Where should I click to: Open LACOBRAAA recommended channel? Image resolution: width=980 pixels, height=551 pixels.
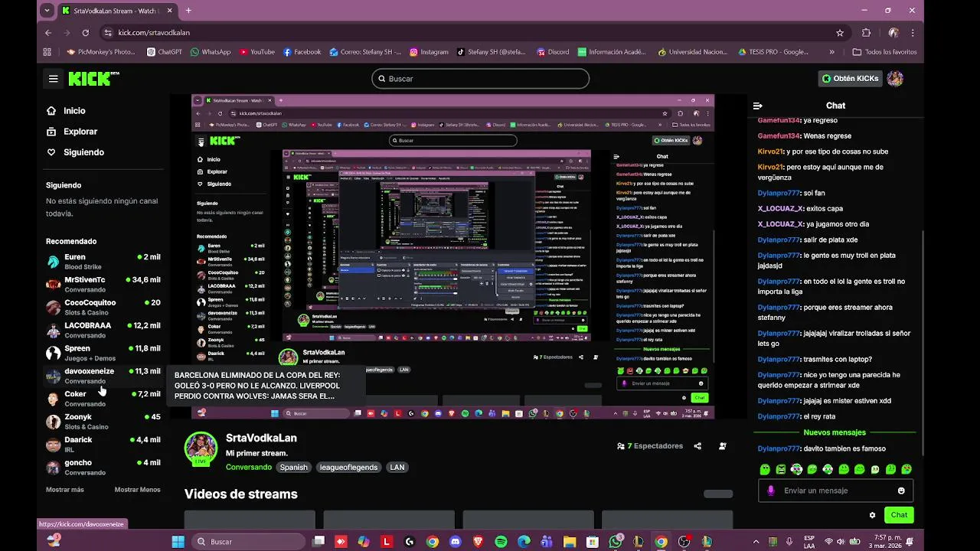[103, 331]
